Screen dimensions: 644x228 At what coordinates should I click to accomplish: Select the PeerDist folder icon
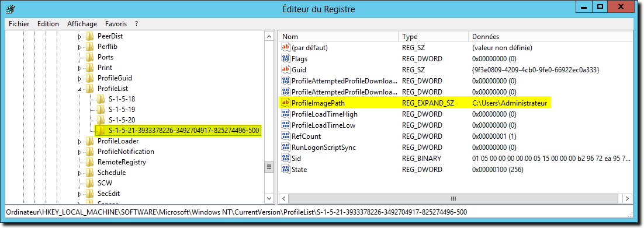click(89, 36)
